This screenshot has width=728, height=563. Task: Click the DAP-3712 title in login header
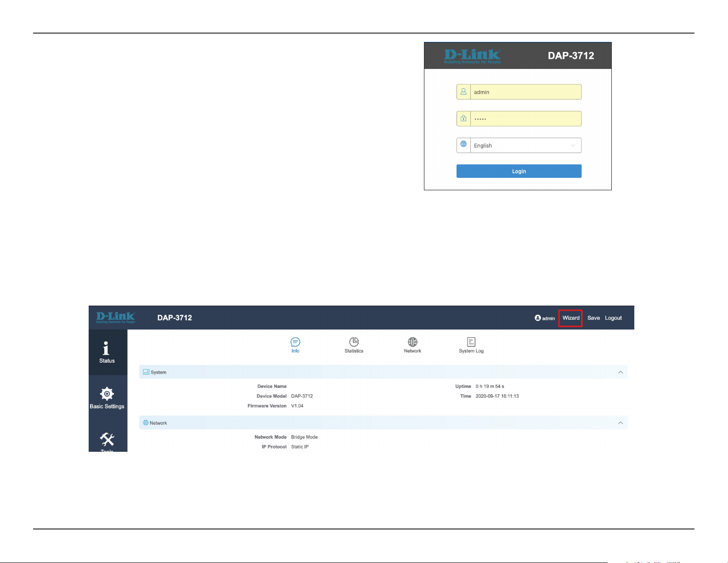click(571, 56)
